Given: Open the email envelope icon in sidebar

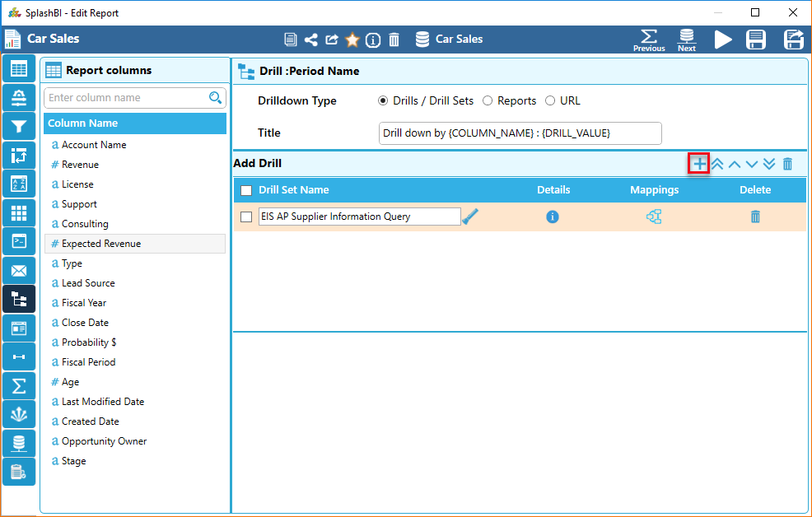Looking at the screenshot, I should [19, 270].
